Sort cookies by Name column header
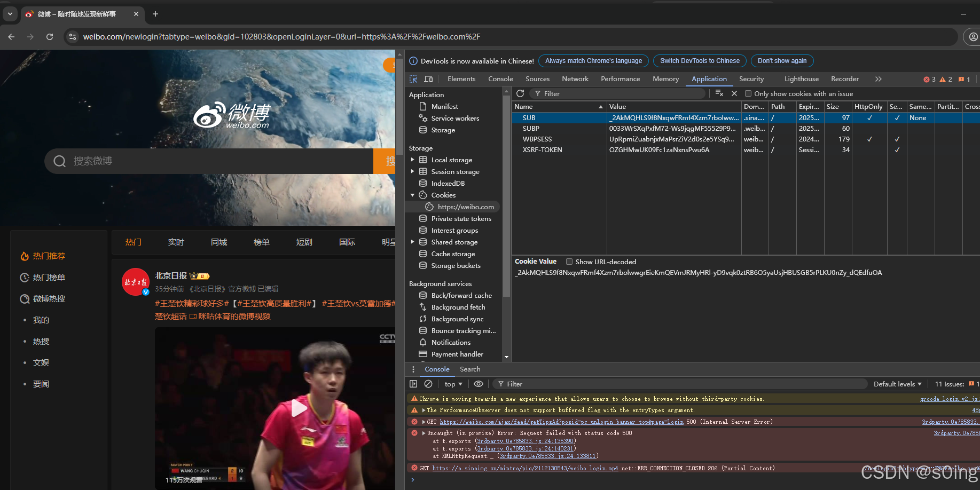This screenshot has width=980, height=490. click(559, 107)
